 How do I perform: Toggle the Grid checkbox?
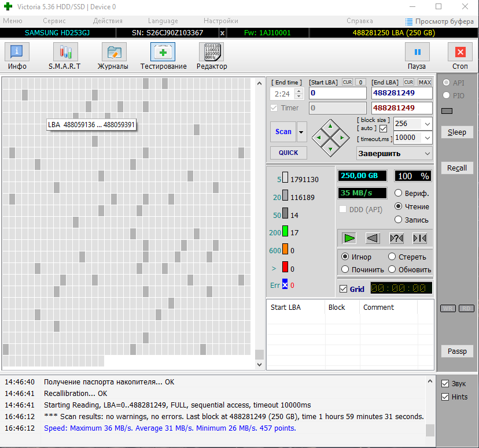click(344, 288)
